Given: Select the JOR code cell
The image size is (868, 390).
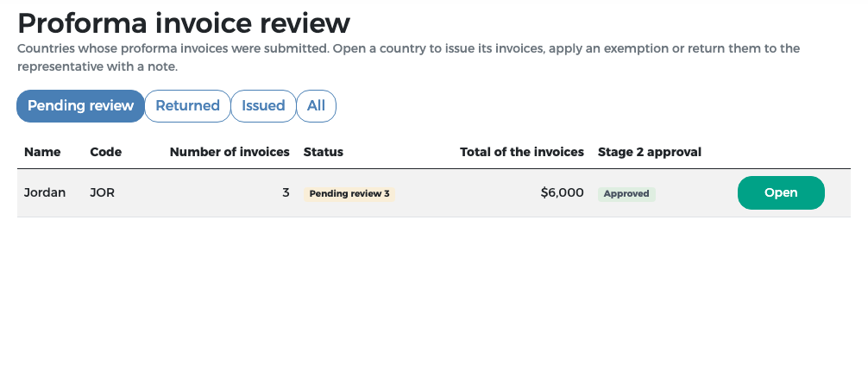Looking at the screenshot, I should pos(103,192).
